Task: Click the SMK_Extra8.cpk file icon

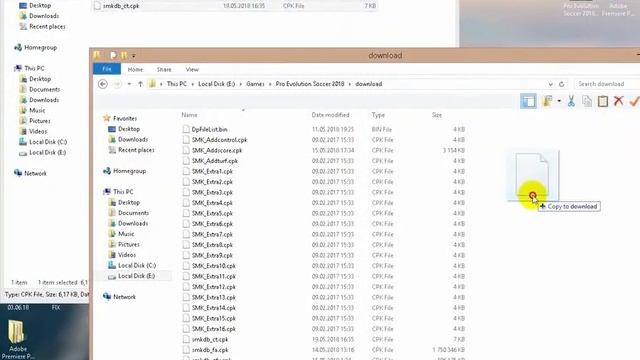Action: (186, 245)
